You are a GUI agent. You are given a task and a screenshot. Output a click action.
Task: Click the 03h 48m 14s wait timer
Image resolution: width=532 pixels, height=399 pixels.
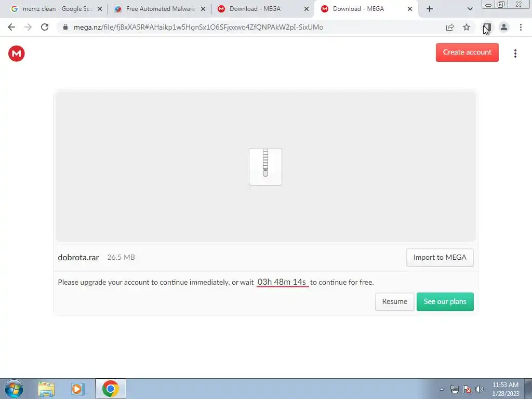pos(282,282)
